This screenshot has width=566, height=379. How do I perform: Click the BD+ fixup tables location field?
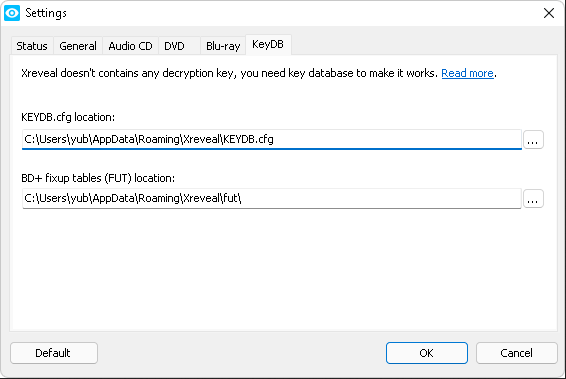coord(272,198)
